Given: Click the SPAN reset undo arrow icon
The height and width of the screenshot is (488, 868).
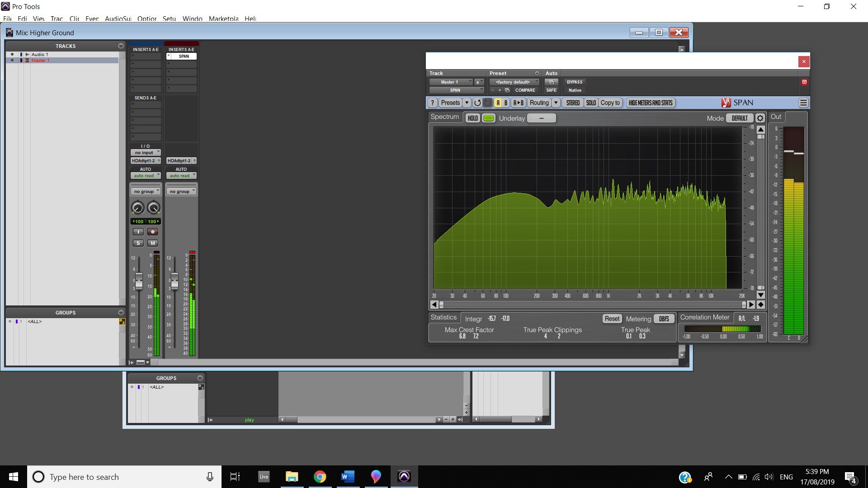Looking at the screenshot, I should 477,103.
